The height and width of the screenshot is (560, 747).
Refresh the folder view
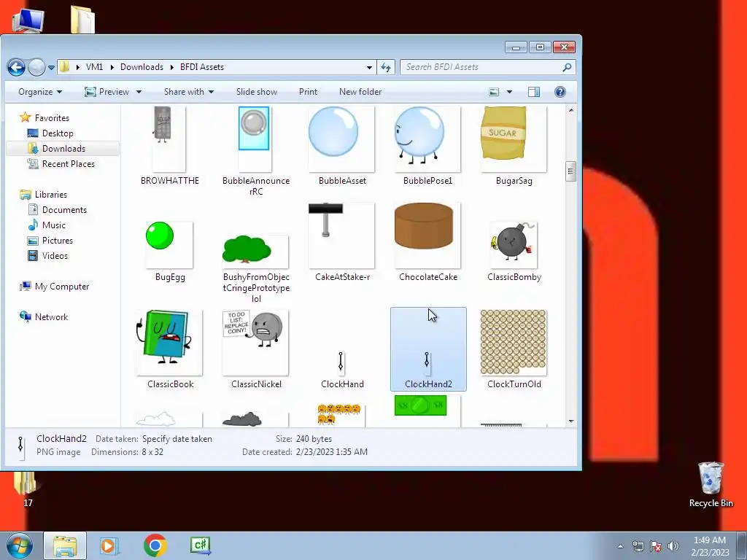click(x=386, y=68)
